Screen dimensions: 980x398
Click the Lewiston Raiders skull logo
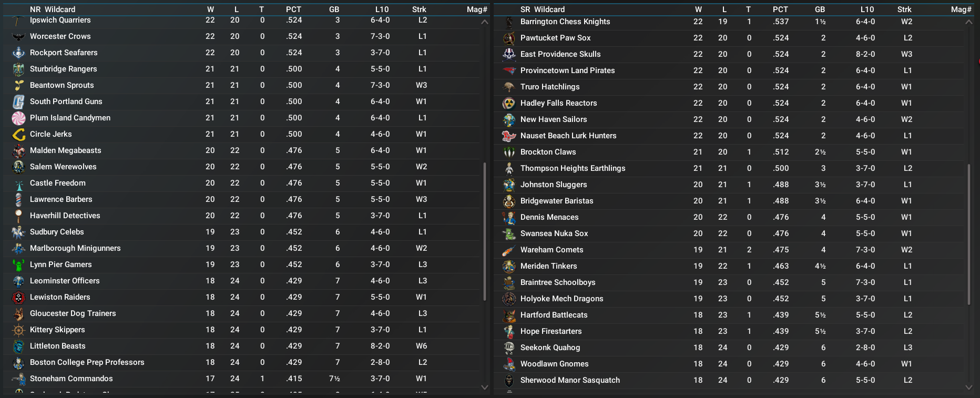pos(18,298)
